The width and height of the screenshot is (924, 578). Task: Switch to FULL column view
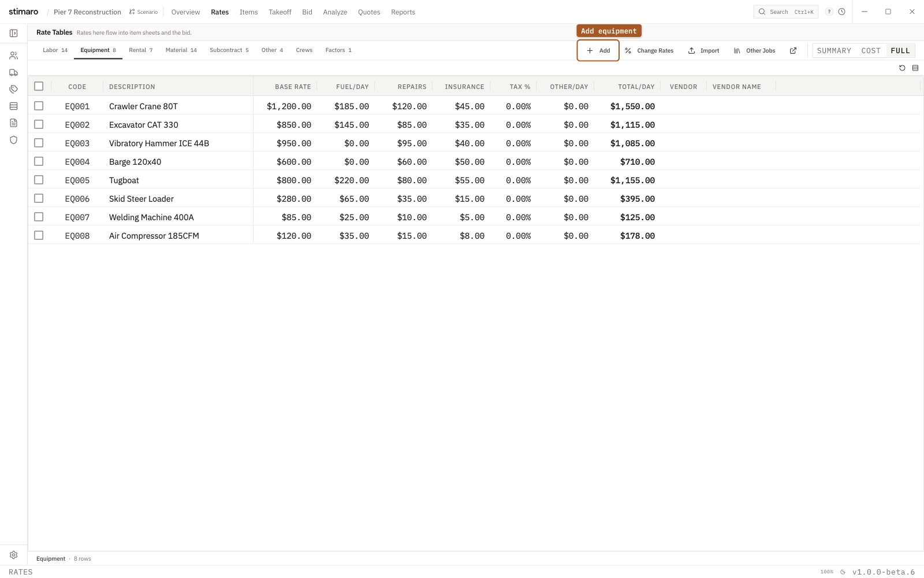click(x=900, y=51)
